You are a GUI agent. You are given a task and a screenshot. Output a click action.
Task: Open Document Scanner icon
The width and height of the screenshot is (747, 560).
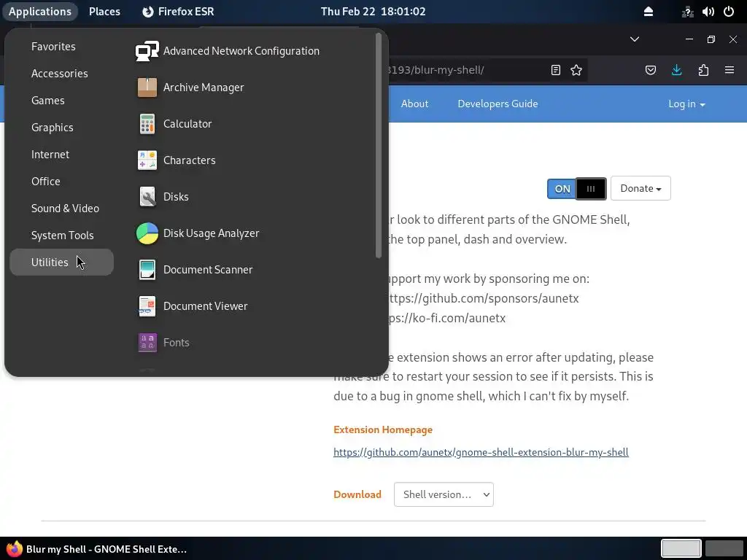[x=147, y=270]
